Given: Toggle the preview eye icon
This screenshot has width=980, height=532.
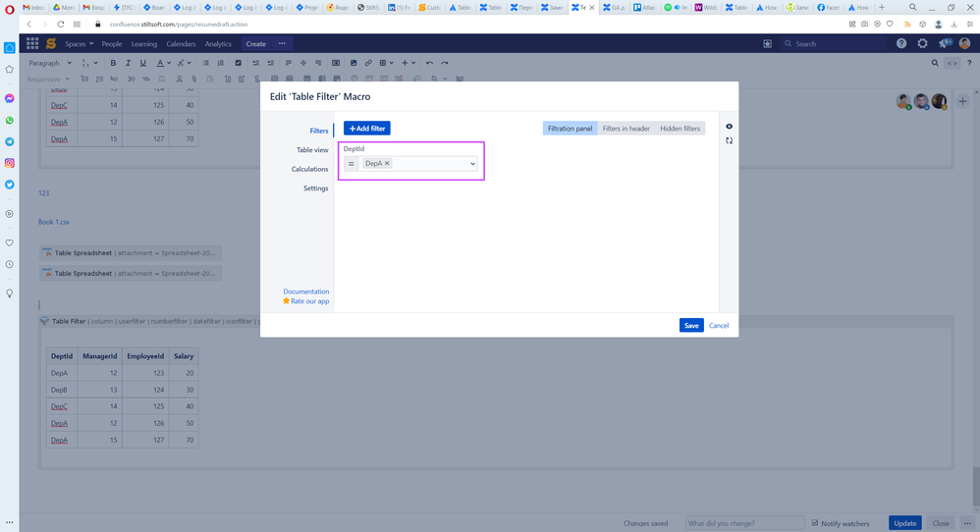Looking at the screenshot, I should pyautogui.click(x=729, y=127).
